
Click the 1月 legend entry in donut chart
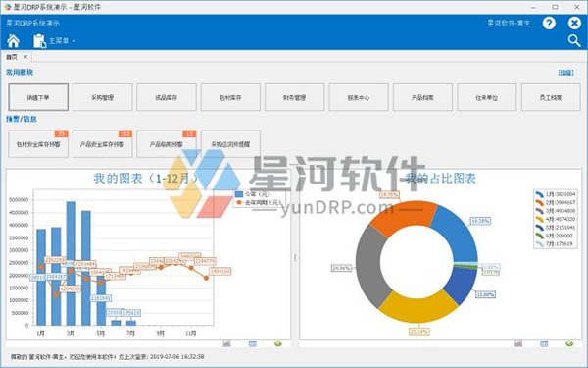coord(555,194)
